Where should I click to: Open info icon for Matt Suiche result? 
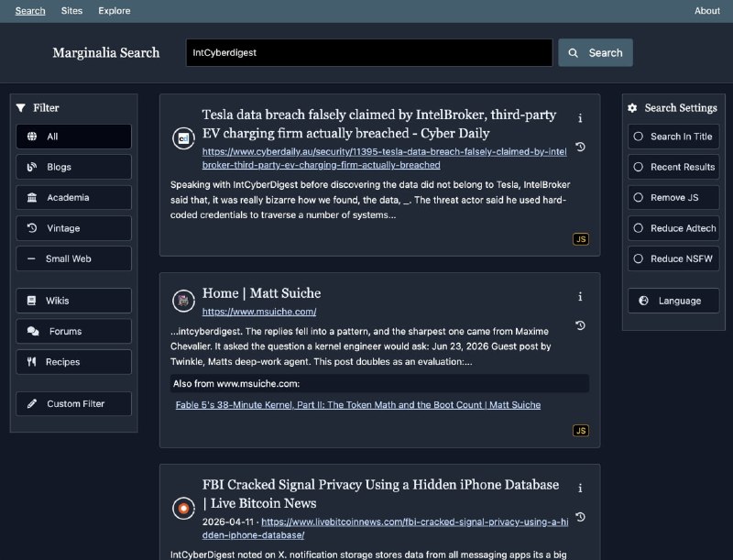point(580,296)
